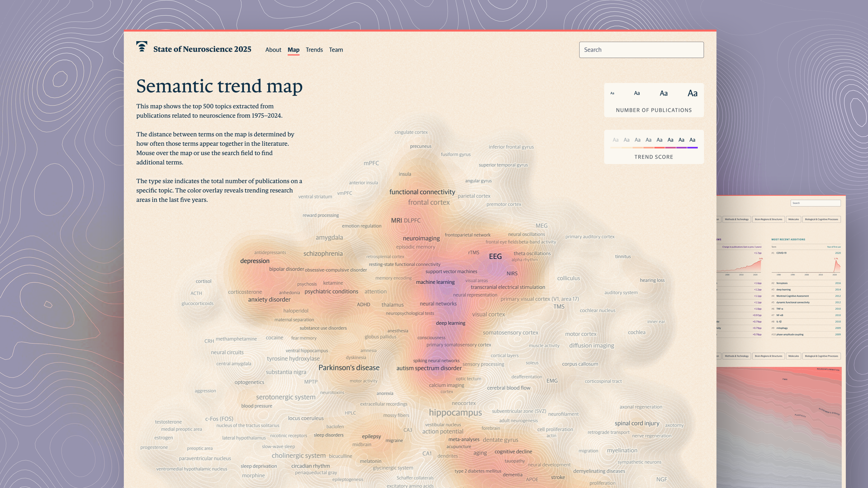Click the darkest rightmost Aa in Trend Score legend
Image resolution: width=868 pixels, height=488 pixels.
[692, 140]
